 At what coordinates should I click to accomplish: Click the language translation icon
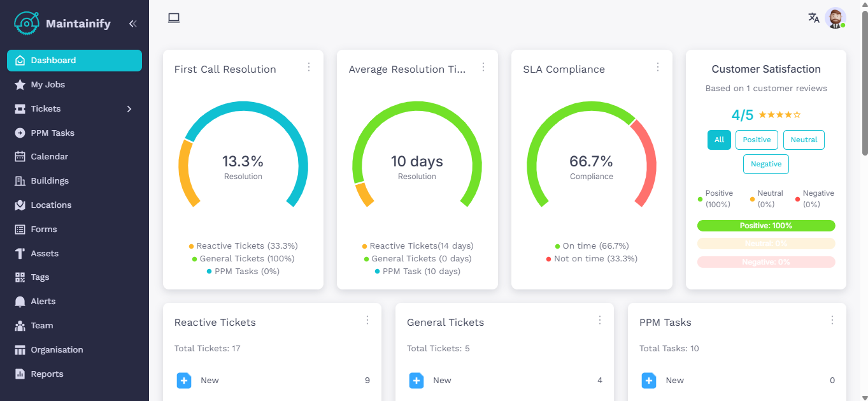click(813, 18)
